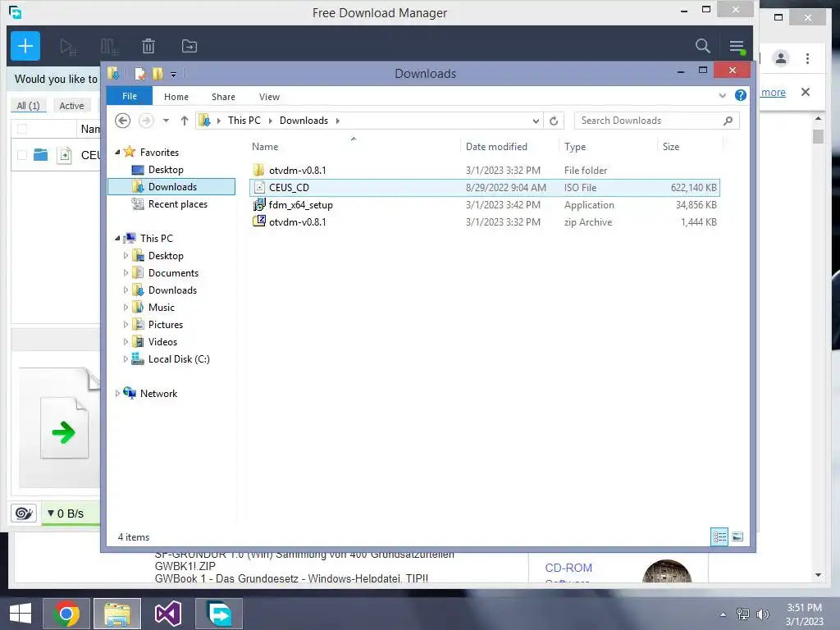The height and width of the screenshot is (630, 840).
Task: Open the Share ribbon tab
Action: tap(223, 97)
